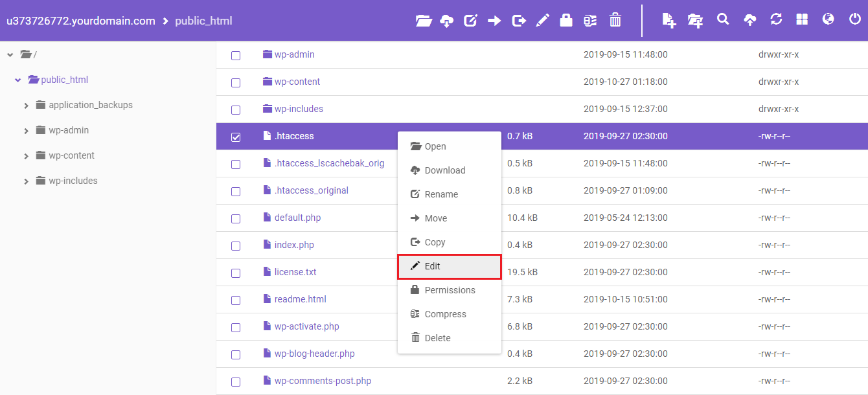
Task: Select wp-content in the sidebar tree
Action: tap(71, 155)
